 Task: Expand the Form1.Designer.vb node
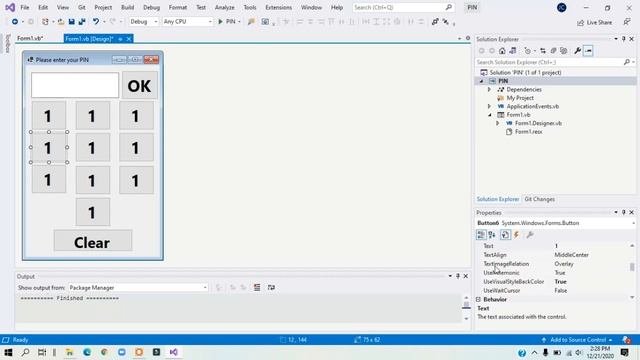498,123
